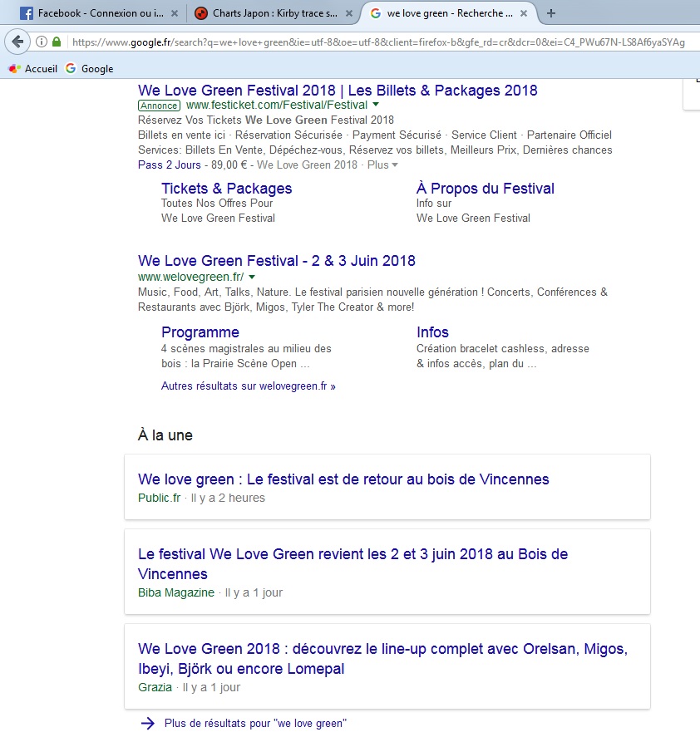Open We Love Green Festival 2018 Billets ad
The height and width of the screenshot is (732, 700).
pos(338,90)
